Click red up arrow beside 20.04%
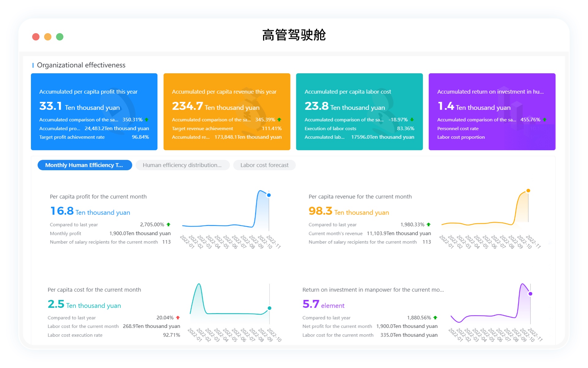Image resolution: width=588 pixels, height=368 pixels. tap(178, 318)
